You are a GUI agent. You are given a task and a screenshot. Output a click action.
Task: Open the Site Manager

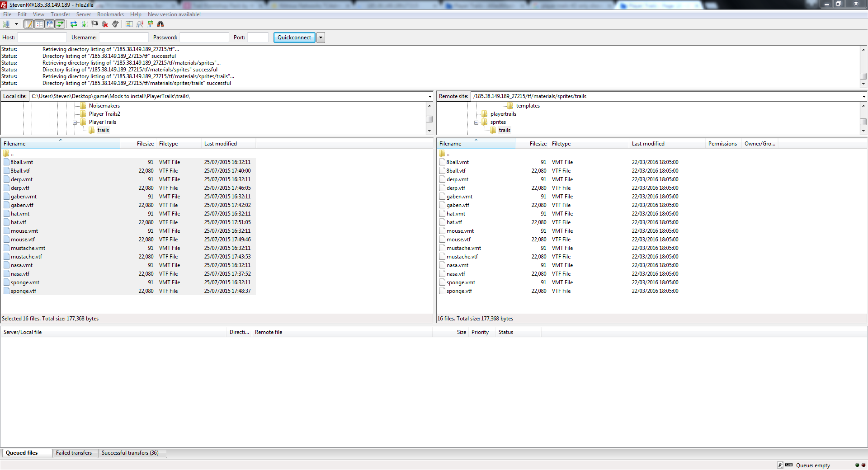pos(6,24)
